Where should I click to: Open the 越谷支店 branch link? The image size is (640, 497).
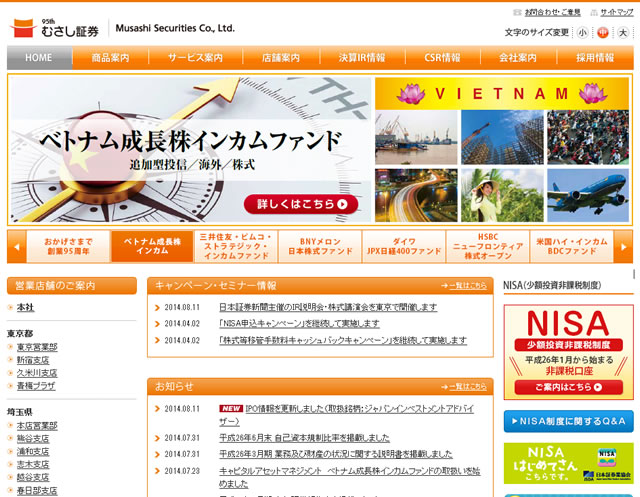(33, 477)
